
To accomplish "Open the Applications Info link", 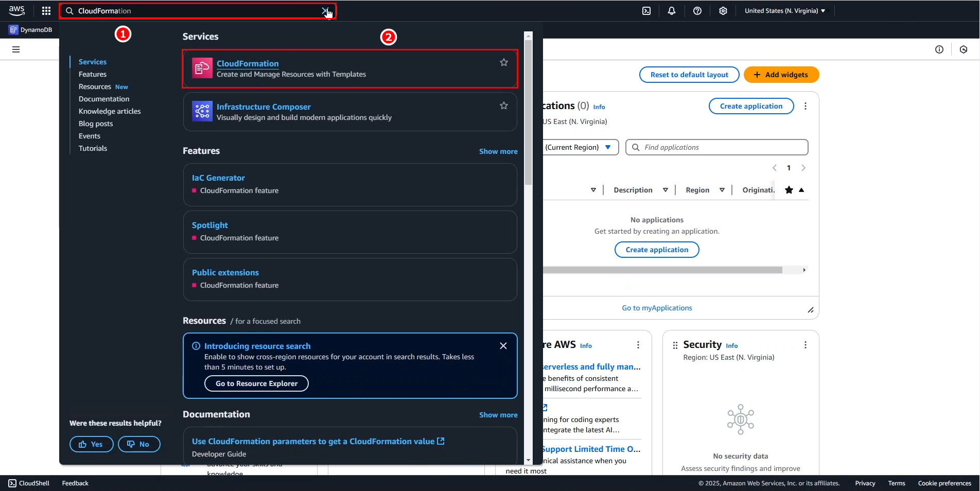I will pyautogui.click(x=599, y=107).
